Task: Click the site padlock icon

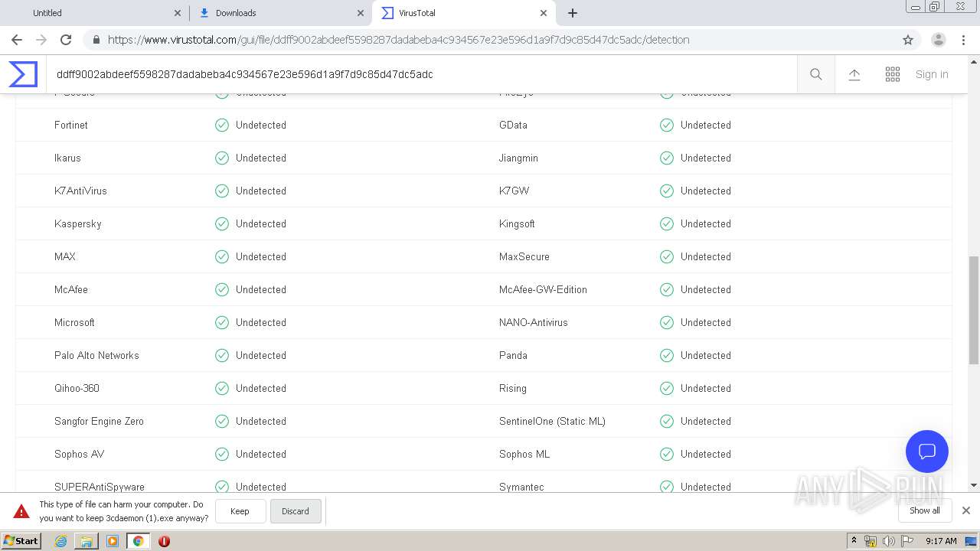Action: click(x=96, y=40)
